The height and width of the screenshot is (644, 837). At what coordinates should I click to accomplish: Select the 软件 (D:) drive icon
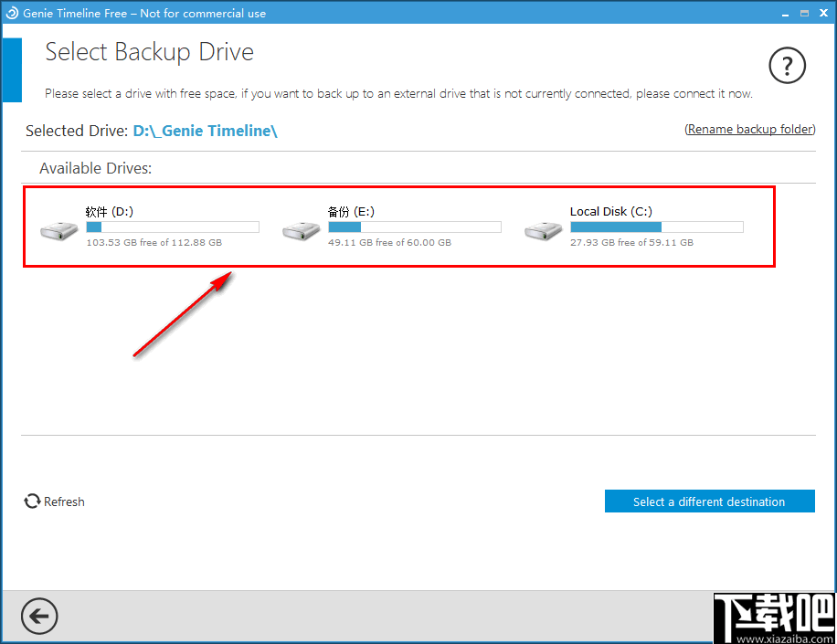pos(59,230)
